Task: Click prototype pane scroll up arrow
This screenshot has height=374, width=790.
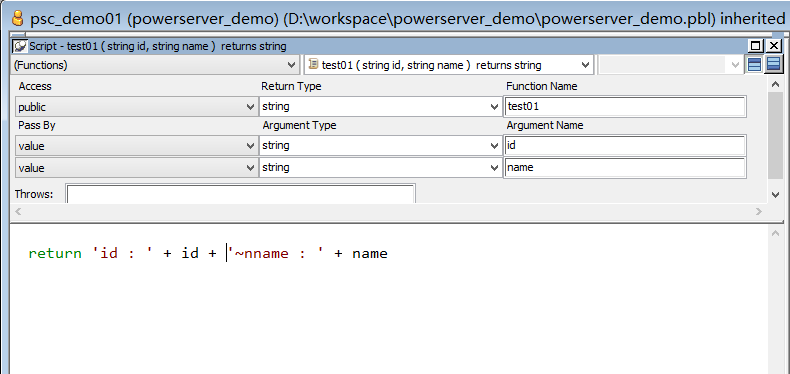Action: point(776,85)
